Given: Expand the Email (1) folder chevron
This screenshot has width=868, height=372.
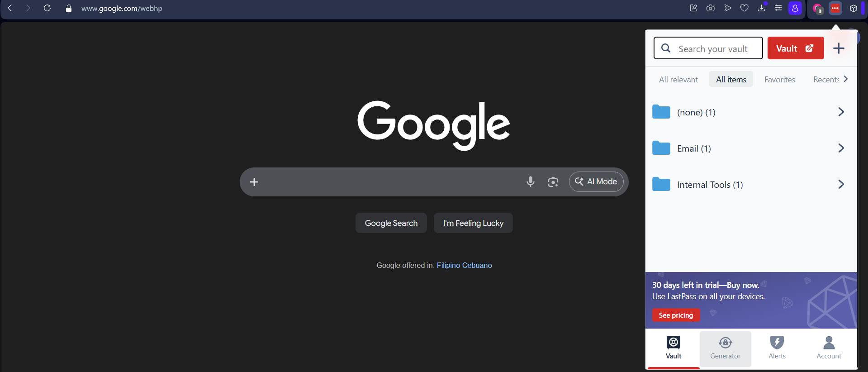Looking at the screenshot, I should (x=841, y=148).
